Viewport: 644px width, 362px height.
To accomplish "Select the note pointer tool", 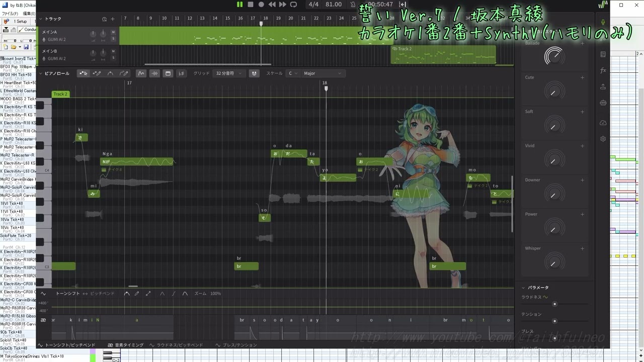I will [x=84, y=73].
